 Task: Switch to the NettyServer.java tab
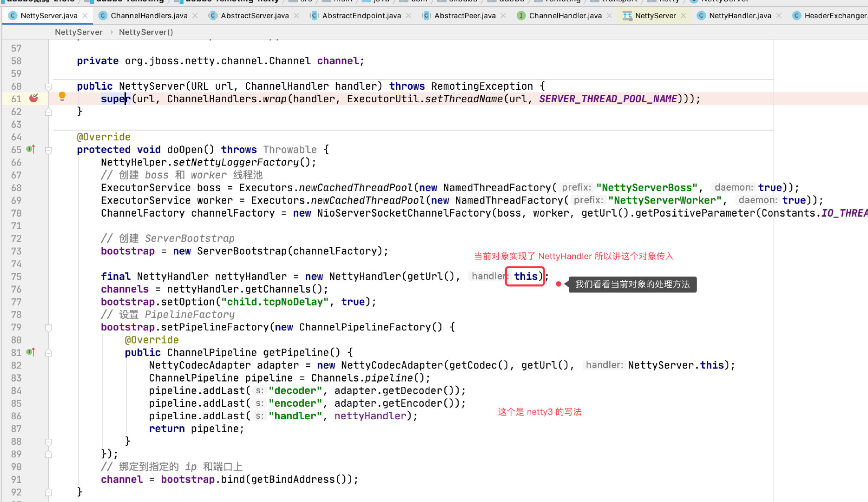coord(49,15)
